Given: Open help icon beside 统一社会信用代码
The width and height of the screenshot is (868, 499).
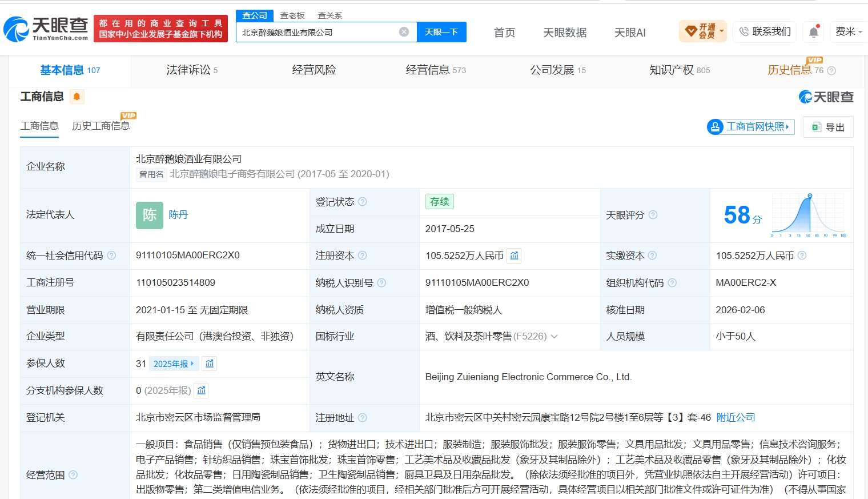Looking at the screenshot, I should pos(111,256).
